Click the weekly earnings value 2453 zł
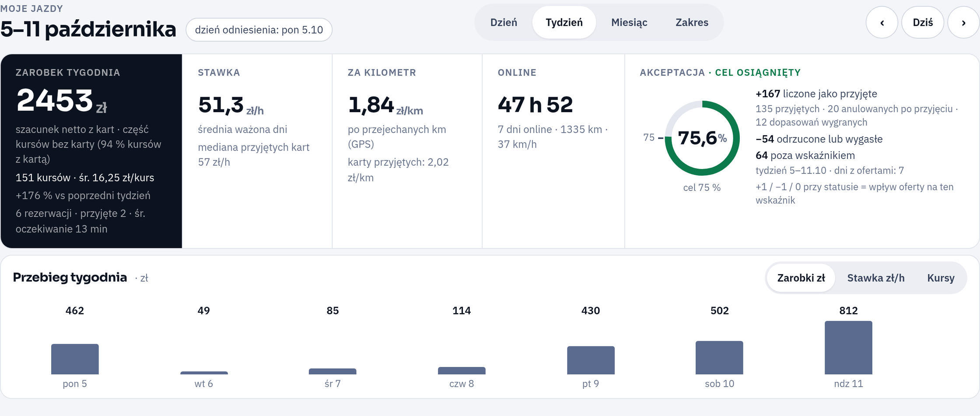 (x=62, y=101)
